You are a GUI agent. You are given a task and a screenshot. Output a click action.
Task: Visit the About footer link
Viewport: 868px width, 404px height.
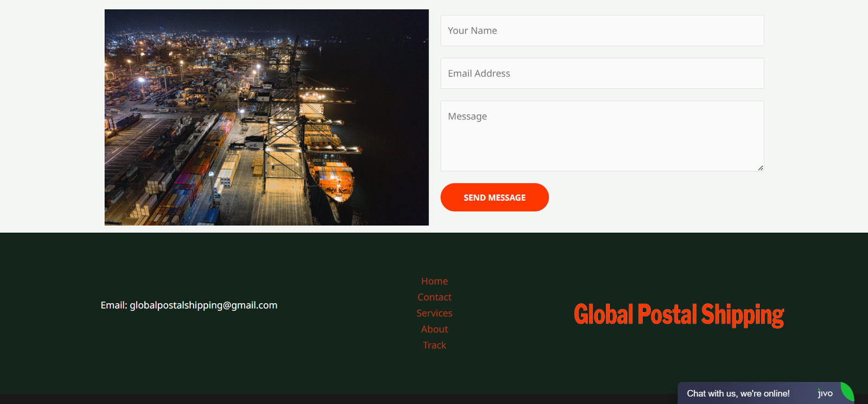pos(435,329)
